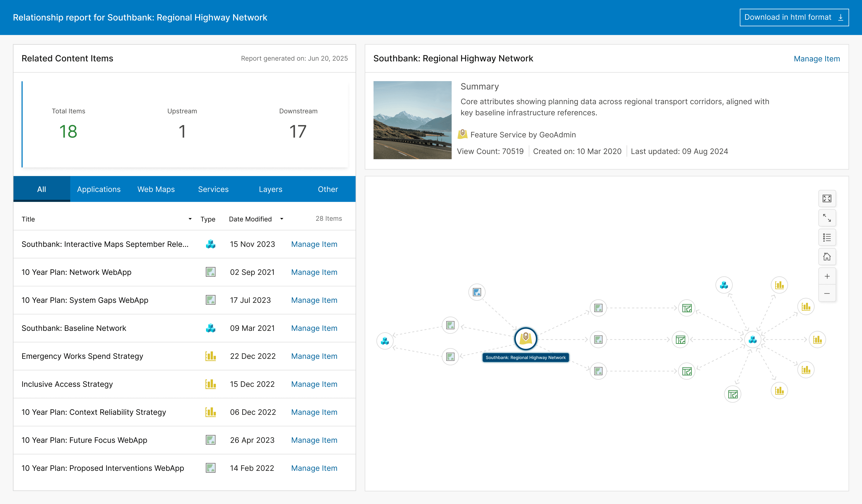Open the Date Modified sort dropdown arrow
This screenshot has width=862, height=504.
281,219
